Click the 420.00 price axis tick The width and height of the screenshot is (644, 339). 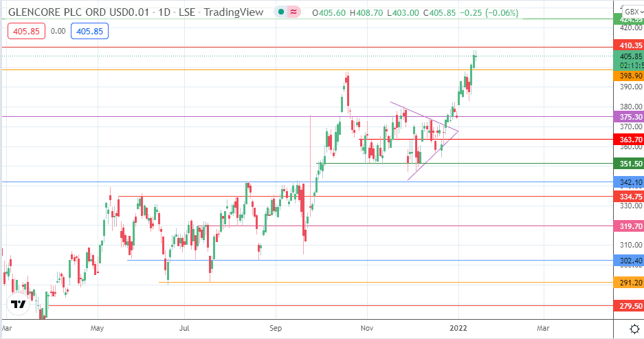[631, 28]
